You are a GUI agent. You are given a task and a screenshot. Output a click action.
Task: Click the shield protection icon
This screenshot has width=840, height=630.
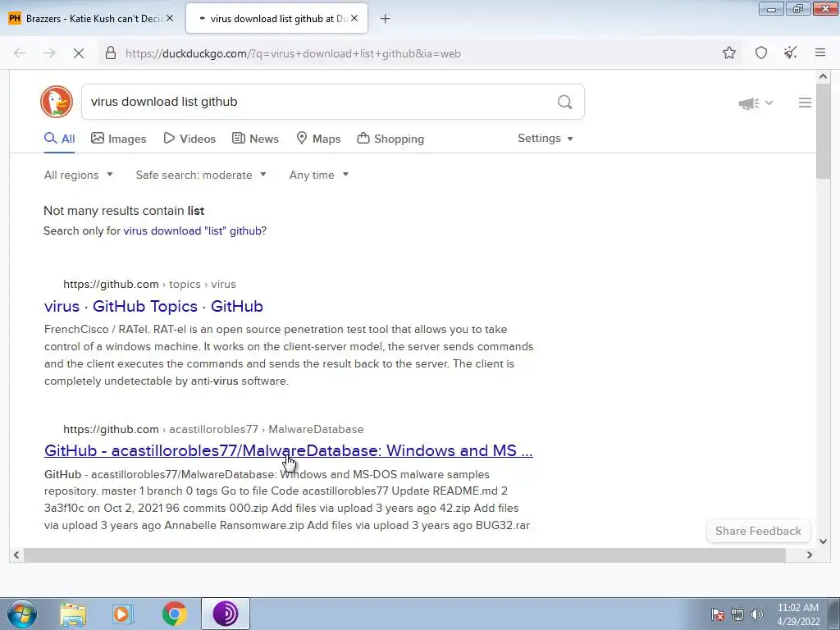pos(760,53)
